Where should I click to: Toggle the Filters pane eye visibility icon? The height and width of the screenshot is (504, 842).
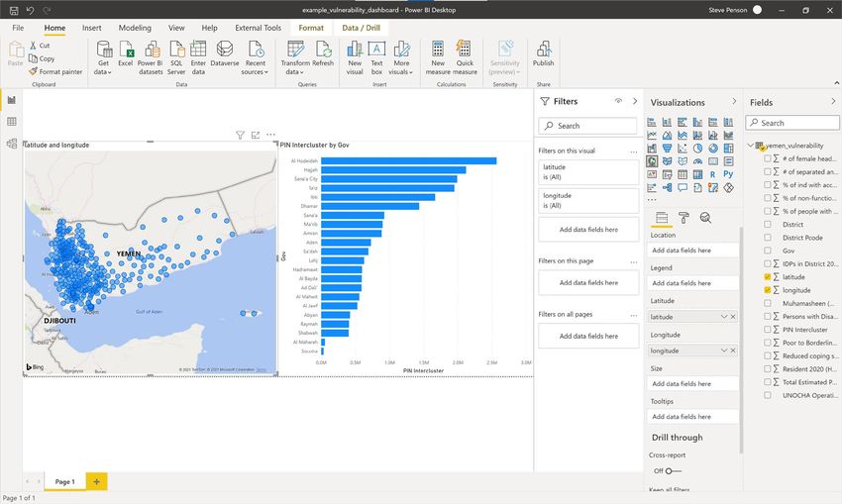pos(618,101)
